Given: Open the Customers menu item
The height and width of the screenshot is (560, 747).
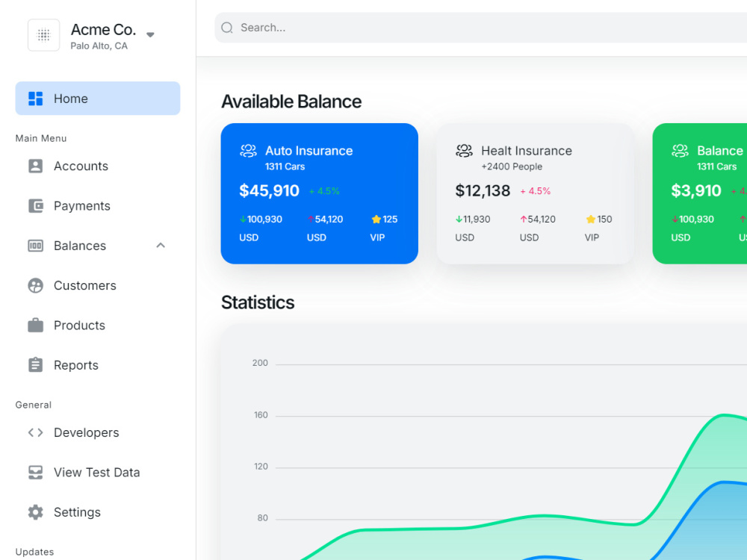Looking at the screenshot, I should click(98, 286).
